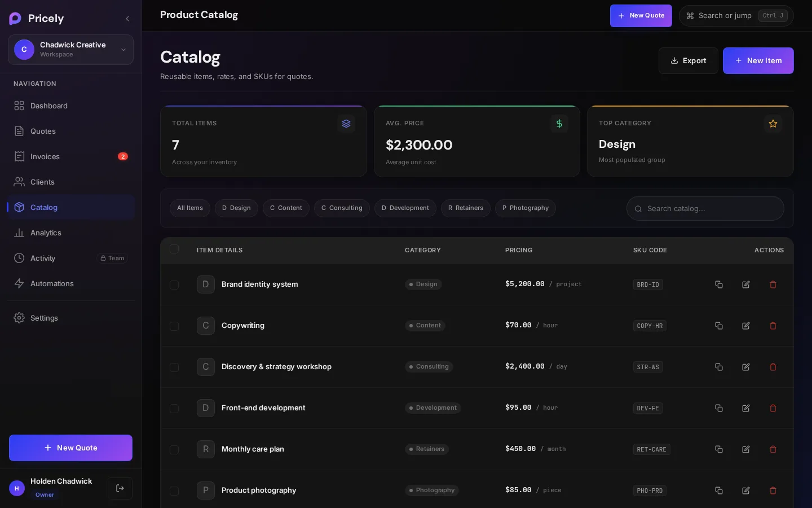
Task: Duplicate the Front-end development item
Action: pos(719,408)
